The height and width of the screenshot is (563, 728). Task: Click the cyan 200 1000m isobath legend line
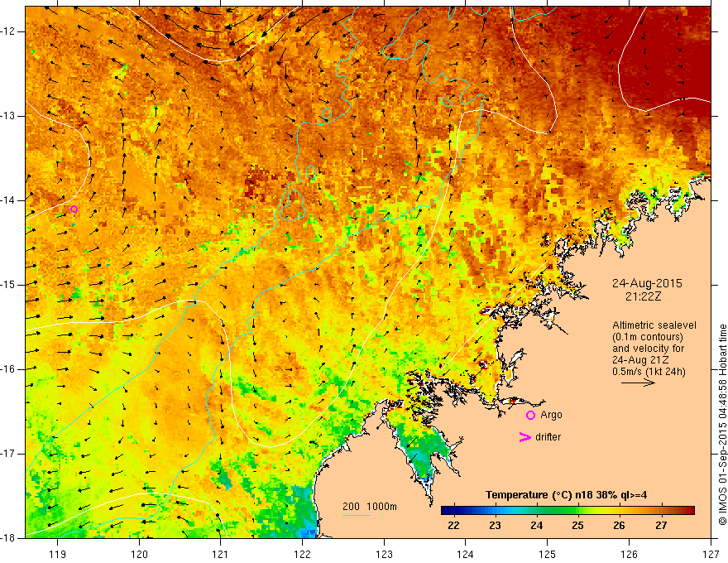(x=356, y=515)
